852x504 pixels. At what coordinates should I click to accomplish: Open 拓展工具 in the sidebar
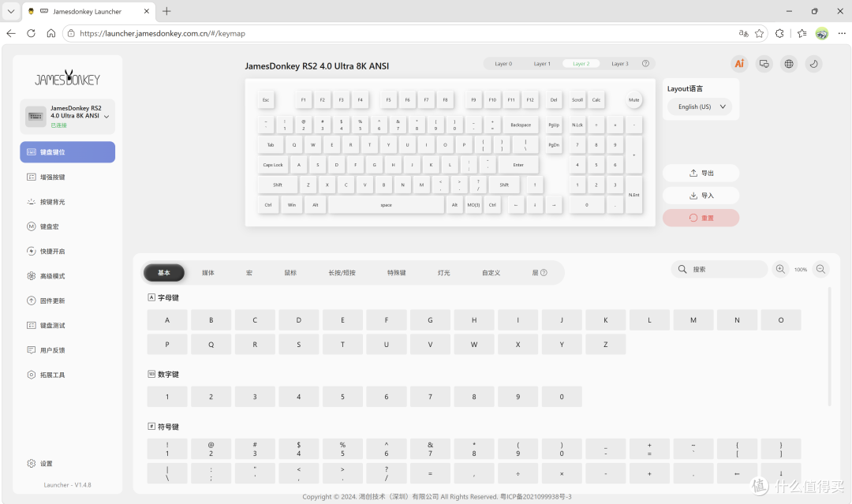[67, 375]
